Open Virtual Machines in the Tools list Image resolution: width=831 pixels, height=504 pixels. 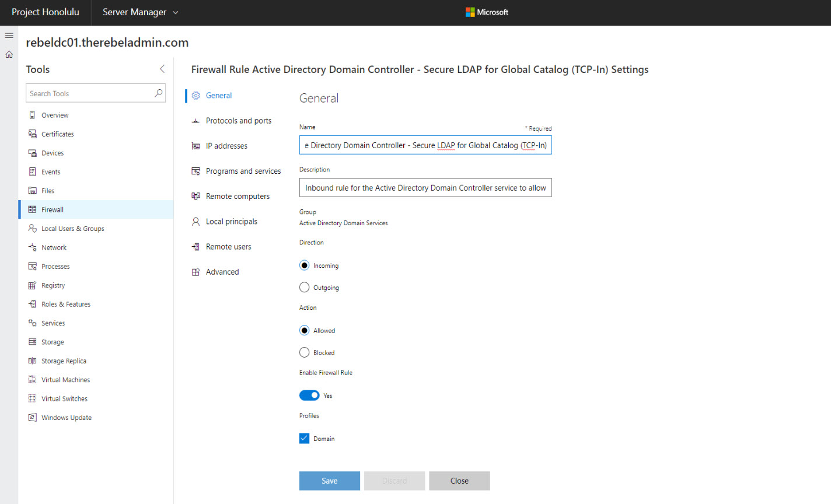pyautogui.click(x=96, y=380)
